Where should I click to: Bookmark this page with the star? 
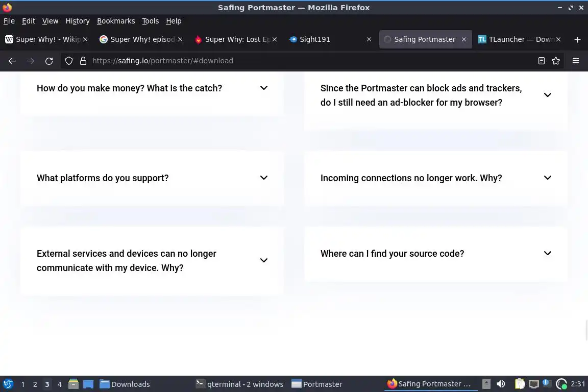click(556, 61)
